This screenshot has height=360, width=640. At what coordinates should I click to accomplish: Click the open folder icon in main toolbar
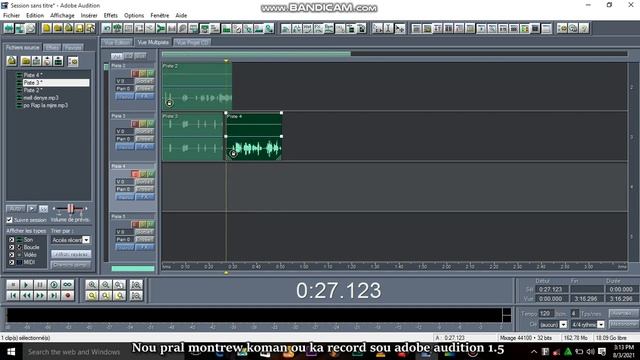tap(58, 28)
